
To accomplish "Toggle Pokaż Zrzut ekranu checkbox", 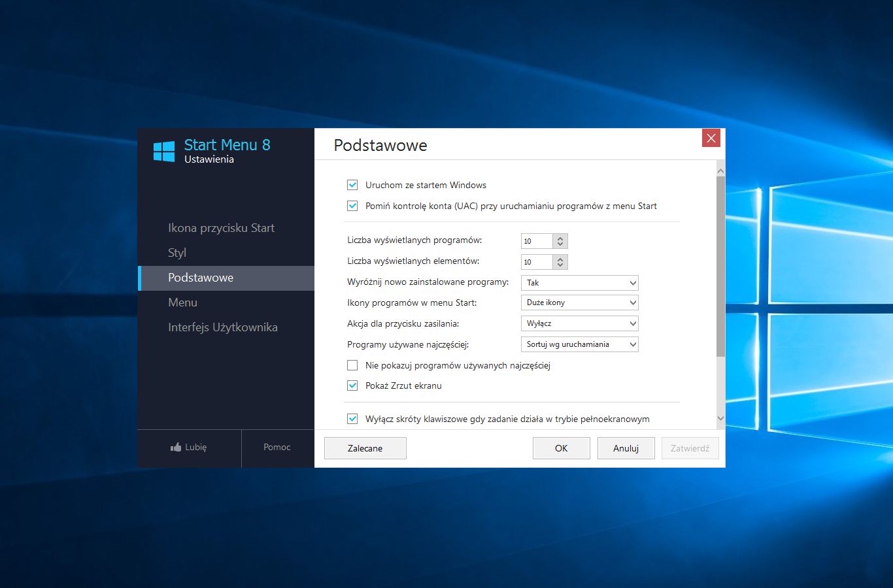I will pos(352,385).
